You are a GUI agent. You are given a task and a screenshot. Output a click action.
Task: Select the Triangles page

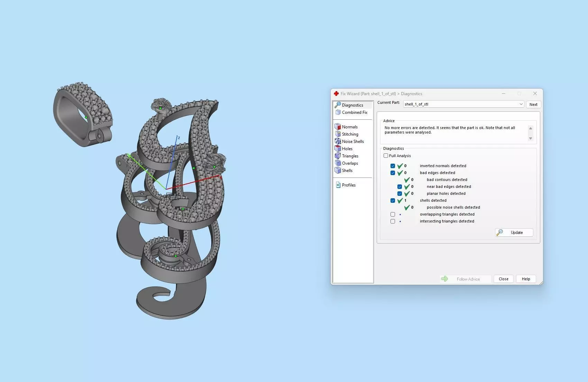click(x=350, y=156)
